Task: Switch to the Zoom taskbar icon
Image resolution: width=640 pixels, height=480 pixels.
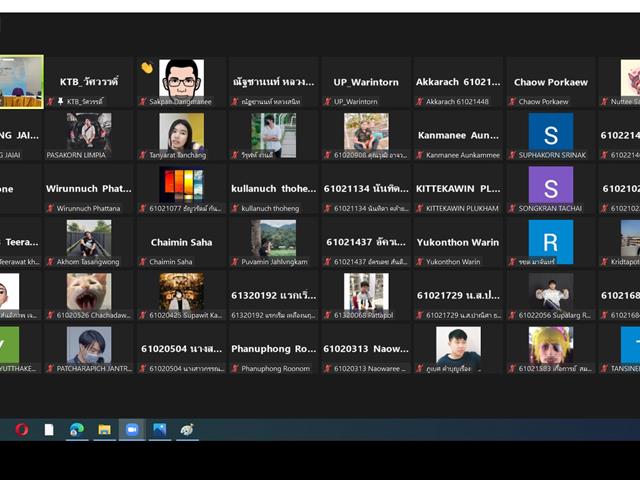Action: 132,429
